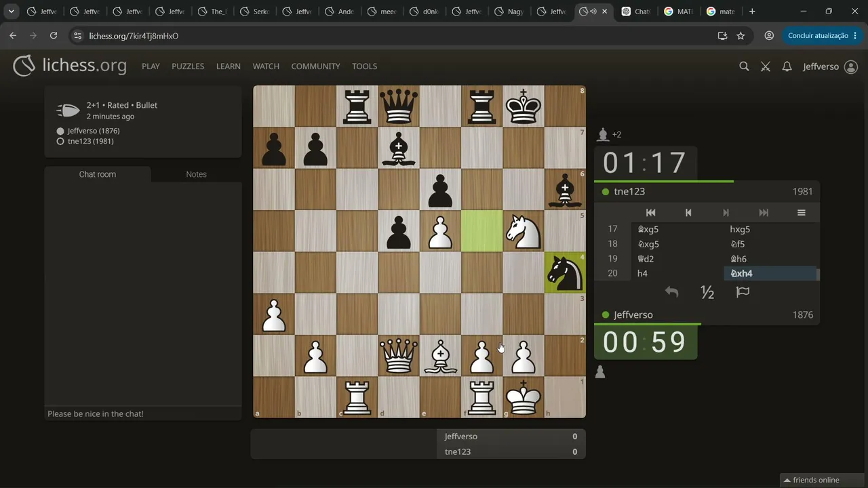This screenshot has width=868, height=488.
Task: Focus the chat message input field
Action: 143,413
